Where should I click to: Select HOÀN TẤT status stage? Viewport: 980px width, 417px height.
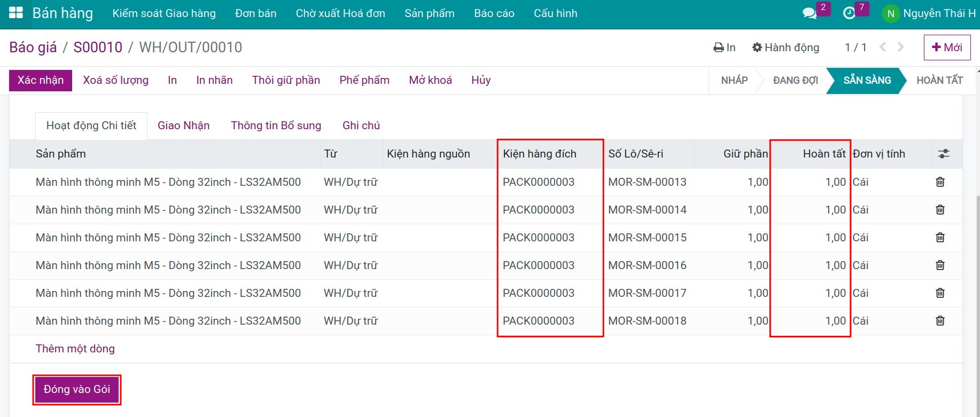pos(939,80)
